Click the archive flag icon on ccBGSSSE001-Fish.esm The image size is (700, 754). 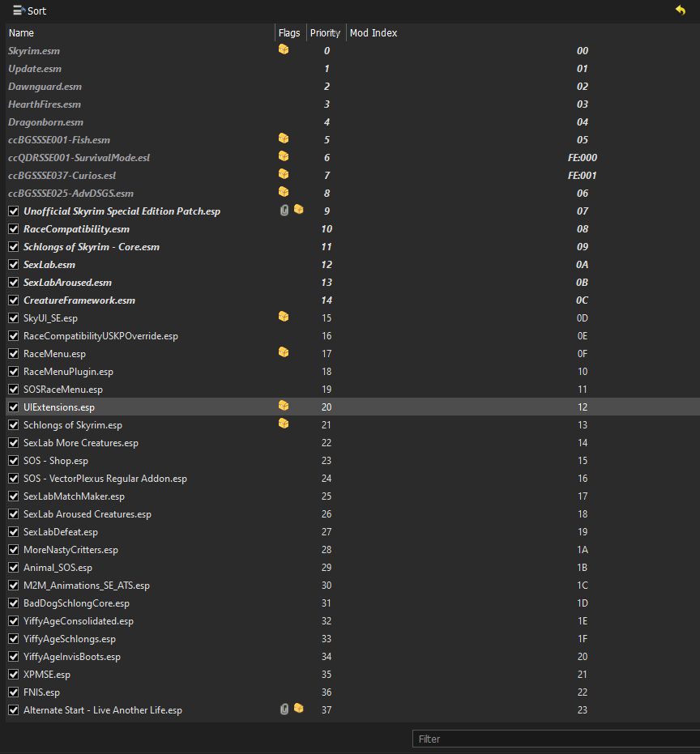(284, 138)
